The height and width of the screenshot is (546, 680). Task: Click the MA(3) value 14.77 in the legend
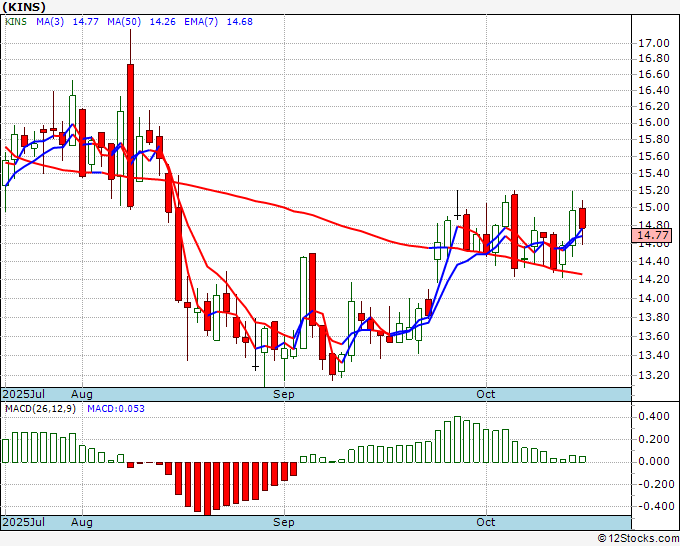85,22
